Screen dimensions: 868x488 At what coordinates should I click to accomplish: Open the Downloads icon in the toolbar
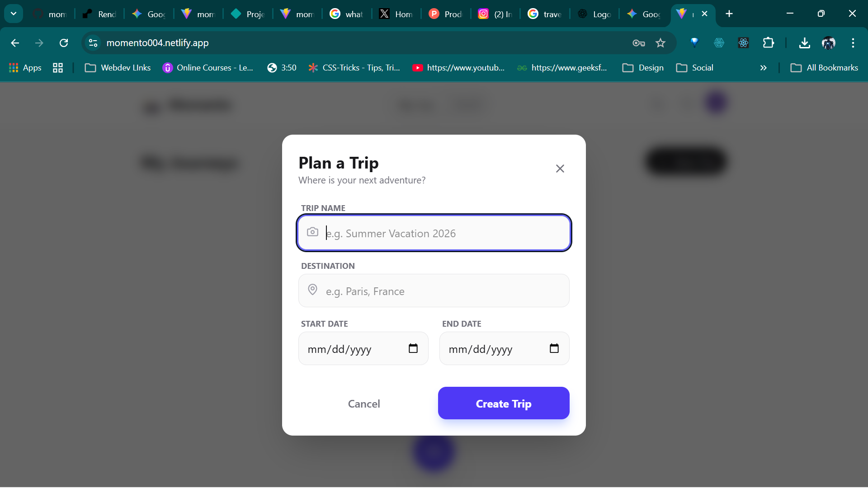(x=805, y=43)
